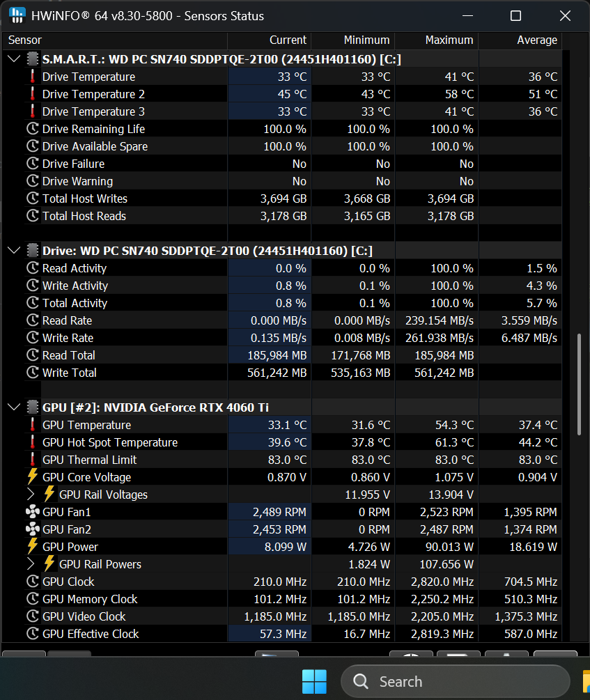Select the GPU Clock row label
The width and height of the screenshot is (590, 700).
[68, 582]
